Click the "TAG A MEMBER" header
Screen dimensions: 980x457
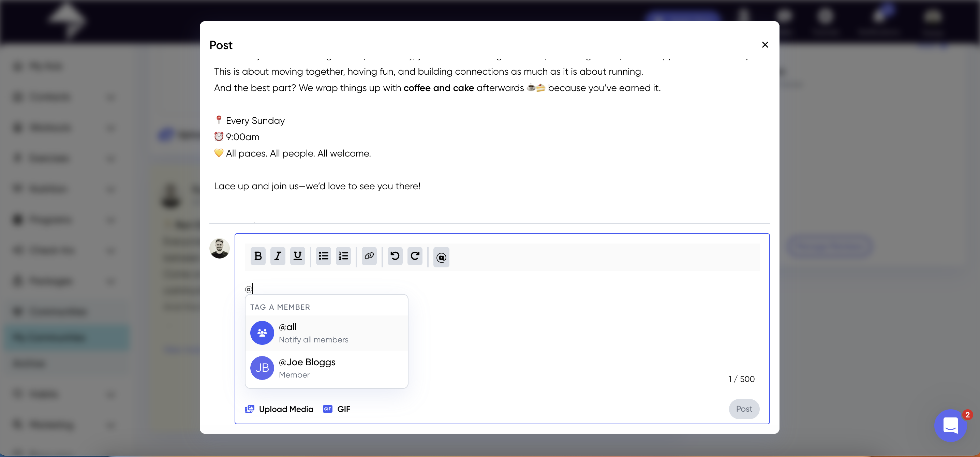(x=280, y=307)
